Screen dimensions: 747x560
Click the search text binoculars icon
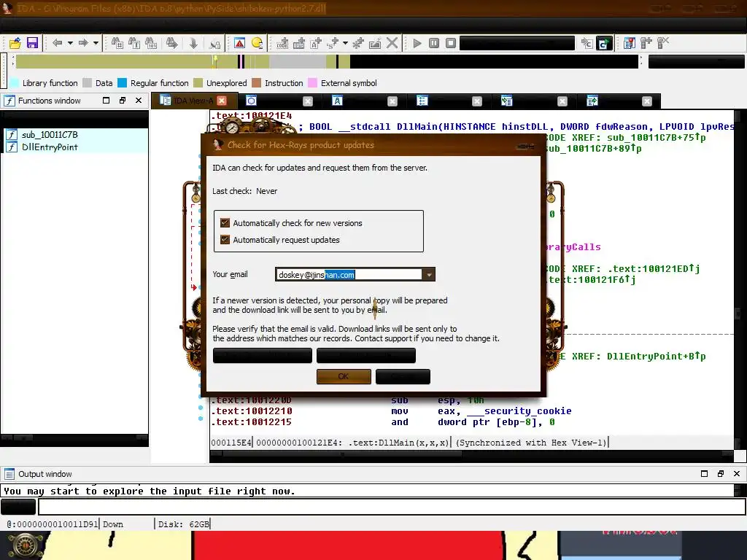pos(134,43)
